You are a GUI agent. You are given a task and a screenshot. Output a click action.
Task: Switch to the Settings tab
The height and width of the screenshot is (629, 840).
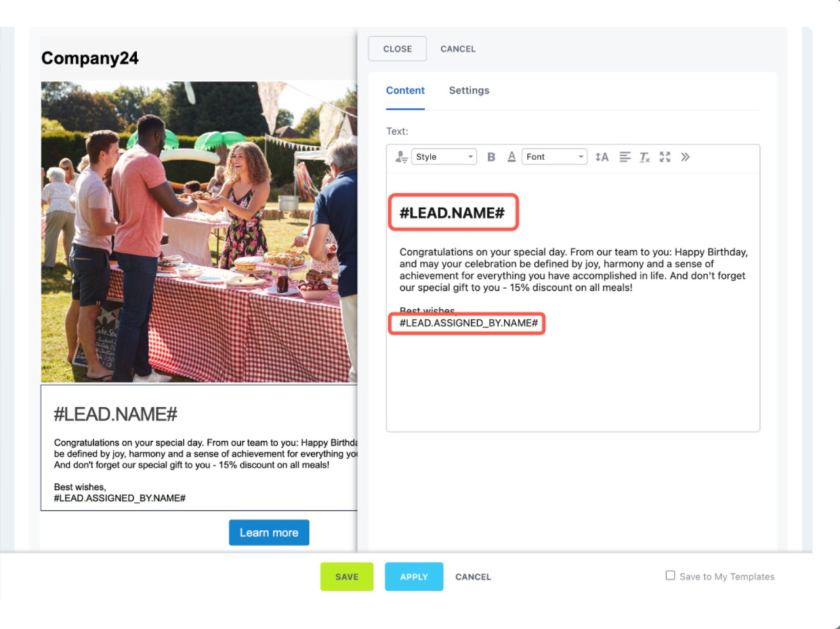[469, 91]
